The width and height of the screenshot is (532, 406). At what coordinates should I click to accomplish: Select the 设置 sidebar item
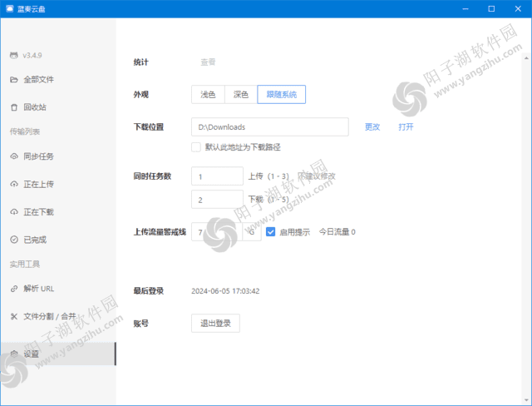pos(58,354)
